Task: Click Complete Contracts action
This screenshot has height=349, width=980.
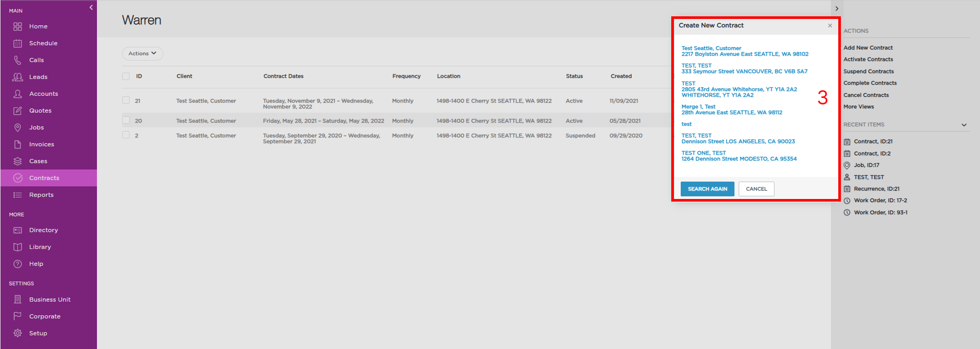Action: [870, 83]
